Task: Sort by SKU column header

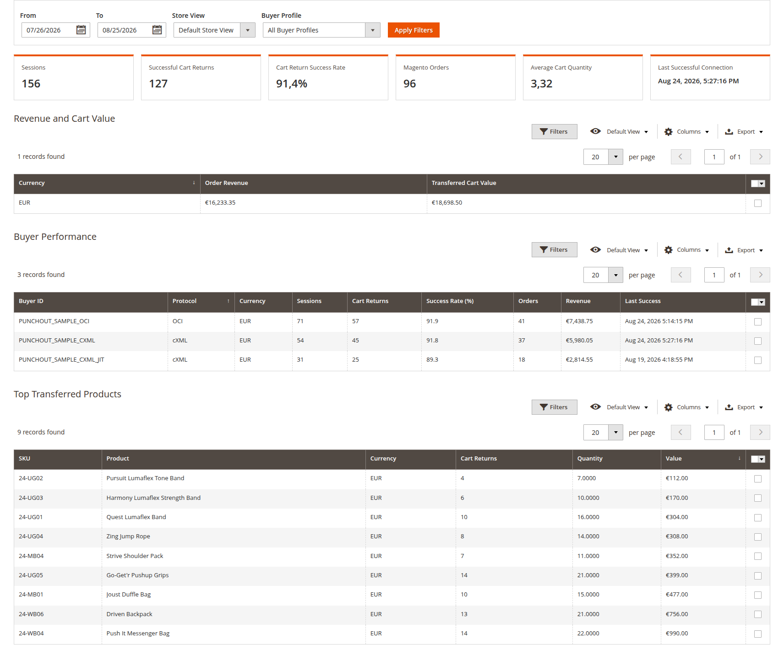Action: pos(58,459)
